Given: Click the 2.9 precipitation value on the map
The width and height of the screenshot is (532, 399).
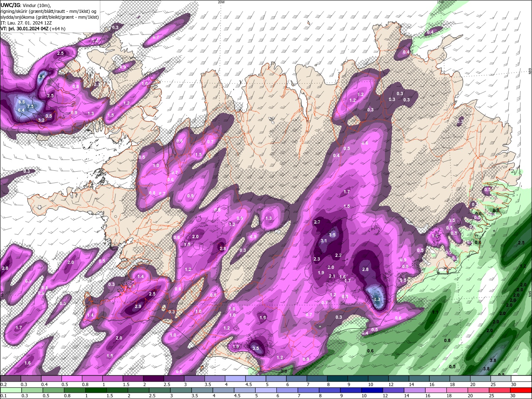Looking at the screenshot, I should click(138, 306).
